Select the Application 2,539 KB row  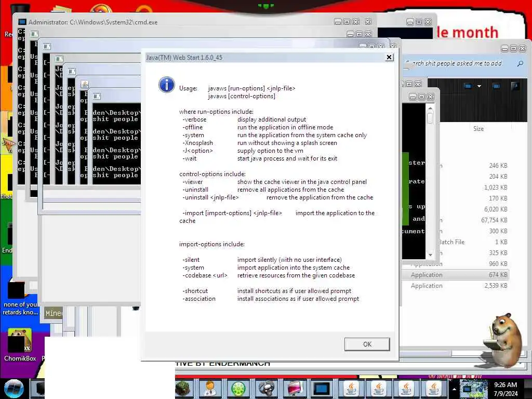click(x=455, y=286)
